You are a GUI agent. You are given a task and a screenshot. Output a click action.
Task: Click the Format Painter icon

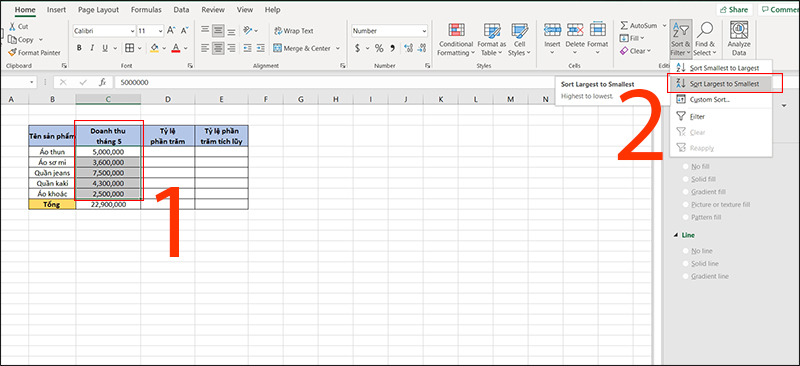12,53
